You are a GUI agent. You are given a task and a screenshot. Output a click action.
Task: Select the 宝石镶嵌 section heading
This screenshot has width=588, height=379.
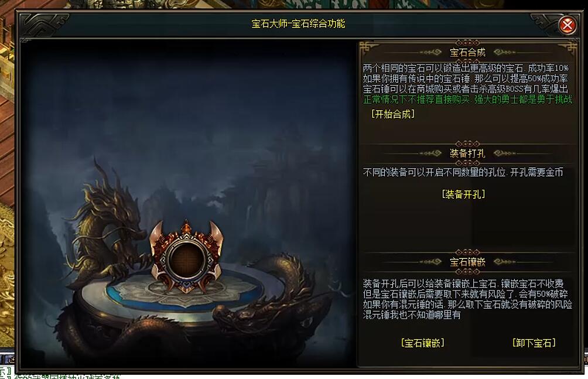467,261
